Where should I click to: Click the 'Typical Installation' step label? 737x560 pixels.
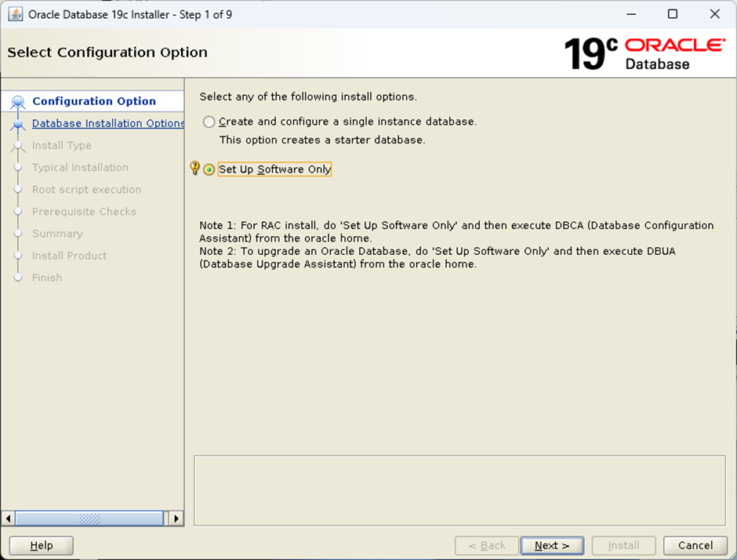point(80,167)
